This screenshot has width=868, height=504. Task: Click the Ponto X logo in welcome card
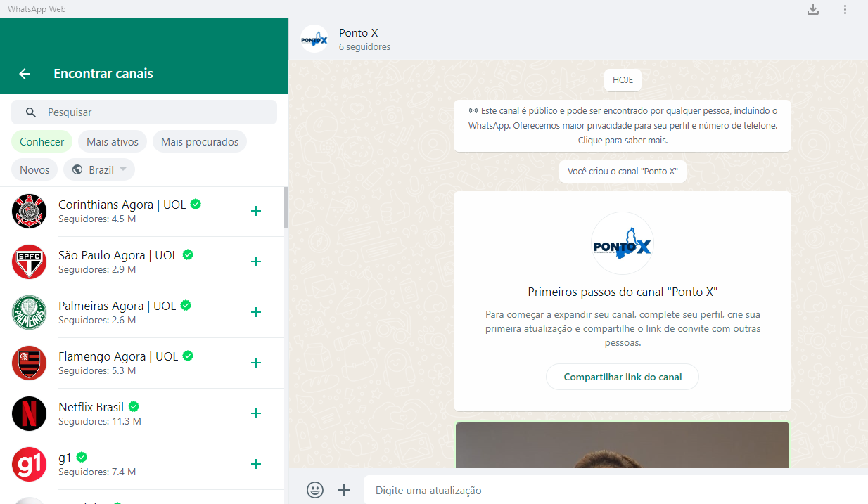tap(623, 243)
